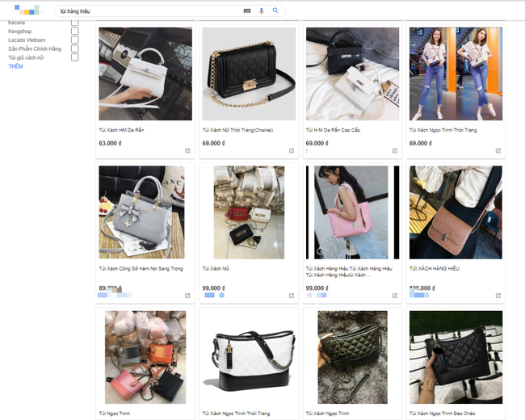Open external link for Túi Xách HM Da Rắn
Image resolution: width=525 pixels, height=420 pixels.
(x=188, y=150)
